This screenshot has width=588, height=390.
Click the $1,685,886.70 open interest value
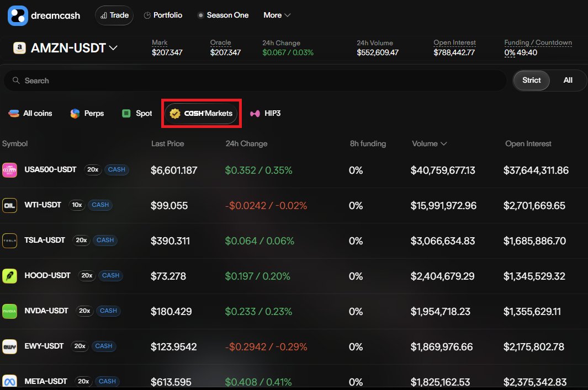tap(534, 241)
